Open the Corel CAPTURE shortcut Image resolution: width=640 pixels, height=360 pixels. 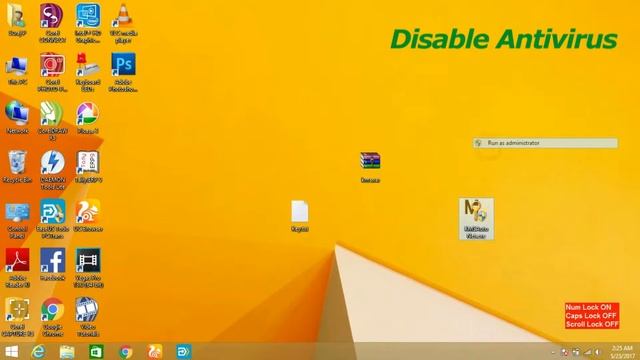(17, 317)
